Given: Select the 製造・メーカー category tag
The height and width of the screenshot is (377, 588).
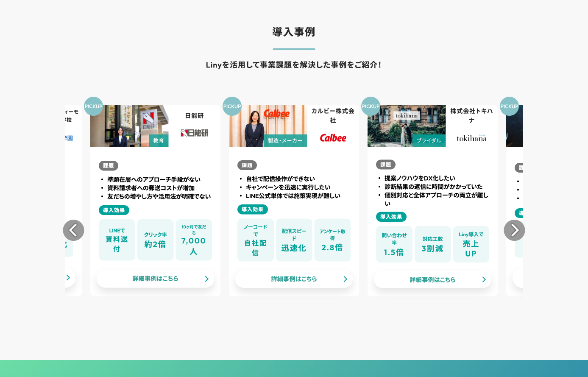Looking at the screenshot, I should point(285,141).
